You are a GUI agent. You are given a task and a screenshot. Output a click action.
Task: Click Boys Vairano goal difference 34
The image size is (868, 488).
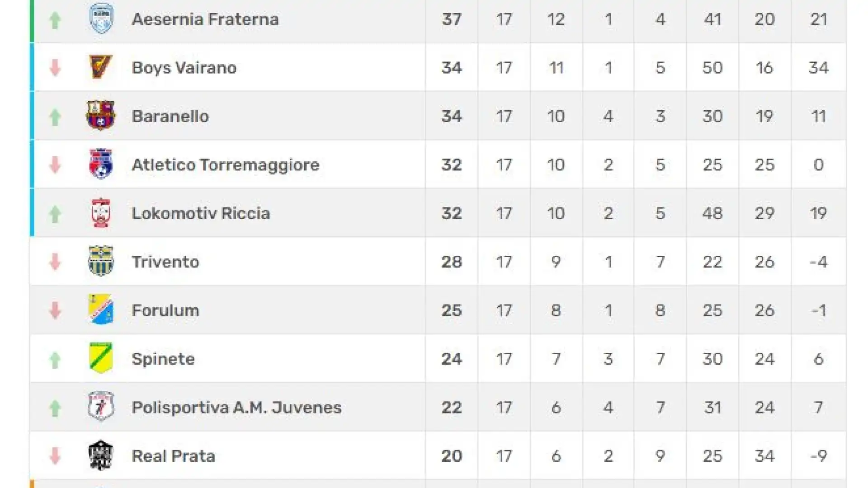(x=818, y=68)
